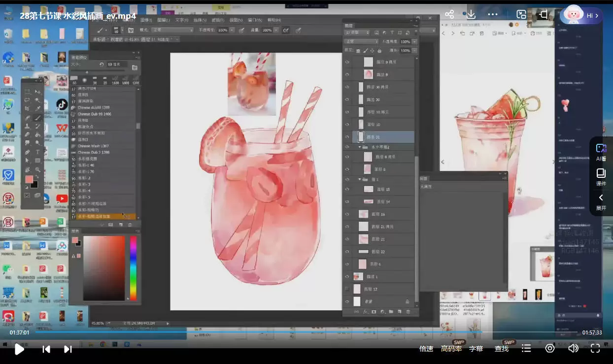613x364 pixels.
Task: Select the Eyedropper tool
Action: (38, 109)
